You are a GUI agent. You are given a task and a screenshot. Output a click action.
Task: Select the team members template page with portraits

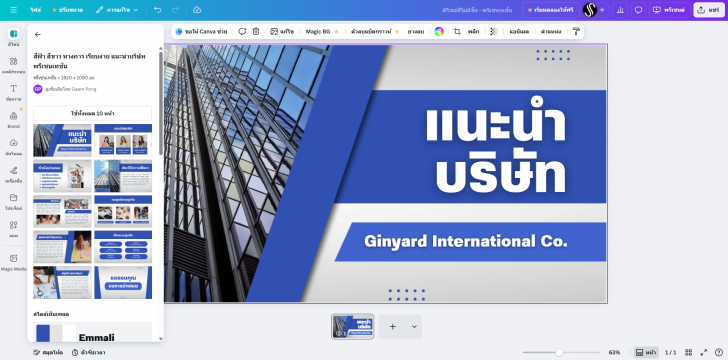coord(123,140)
